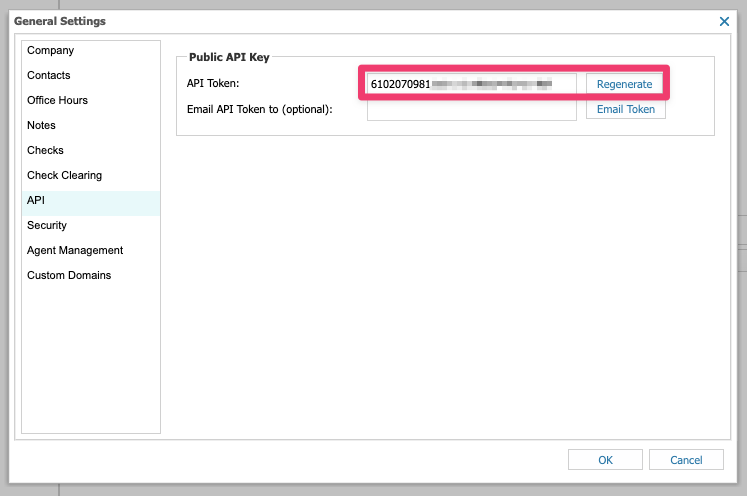Confirm settings with OK
Viewport: 747px width, 496px height.
click(x=605, y=460)
